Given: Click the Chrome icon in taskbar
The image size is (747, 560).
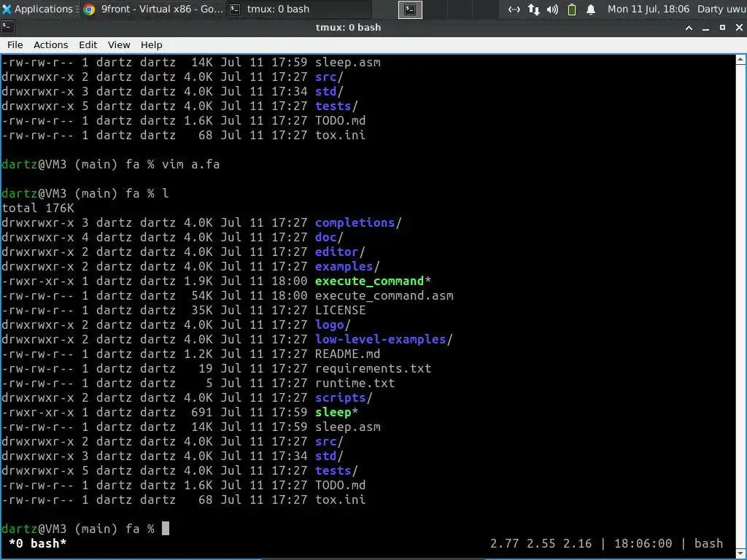Looking at the screenshot, I should pyautogui.click(x=89, y=9).
